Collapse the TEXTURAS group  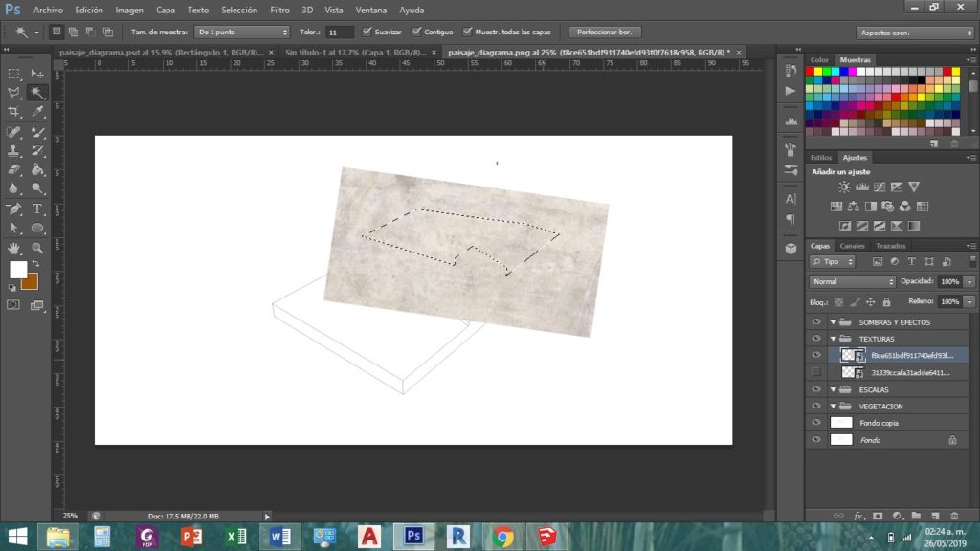click(834, 339)
